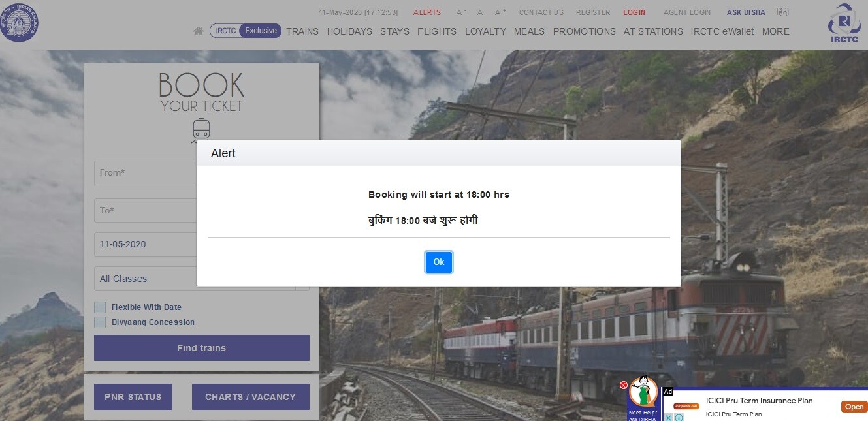The image size is (868, 421).
Task: Click the date and time text 11-May-2020
Action: pyautogui.click(x=358, y=12)
